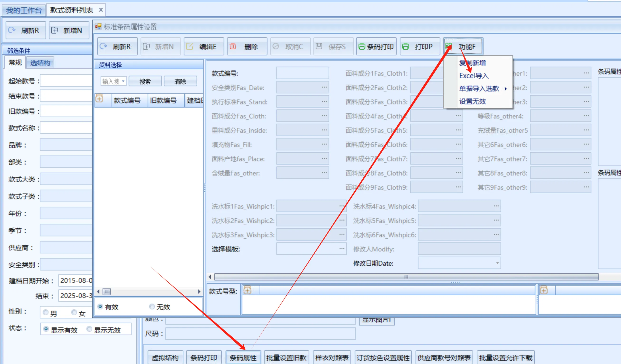Click the 编辑E pencil icon
621x364 pixels.
[189, 46]
